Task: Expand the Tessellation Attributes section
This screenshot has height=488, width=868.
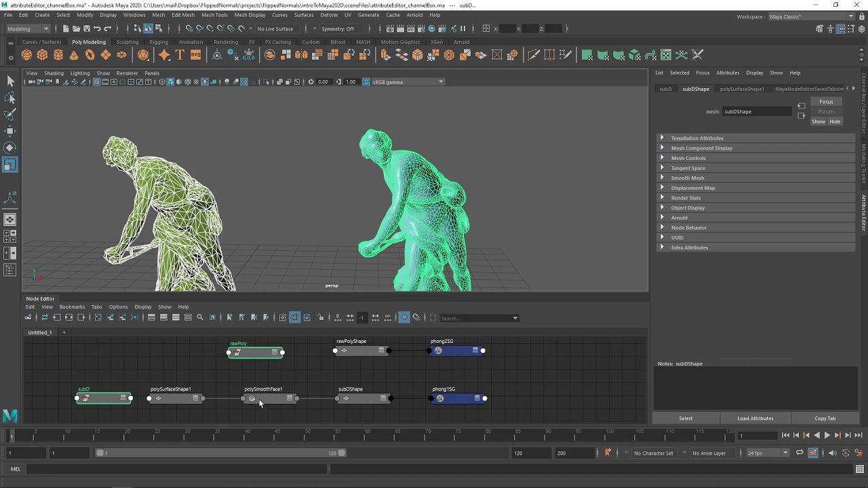Action: click(x=755, y=138)
